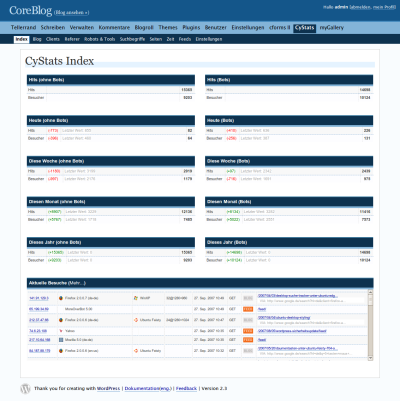This screenshot has width=400, height=401.
Task: Switch to the Robots & Tools sub-tab
Action: point(100,39)
